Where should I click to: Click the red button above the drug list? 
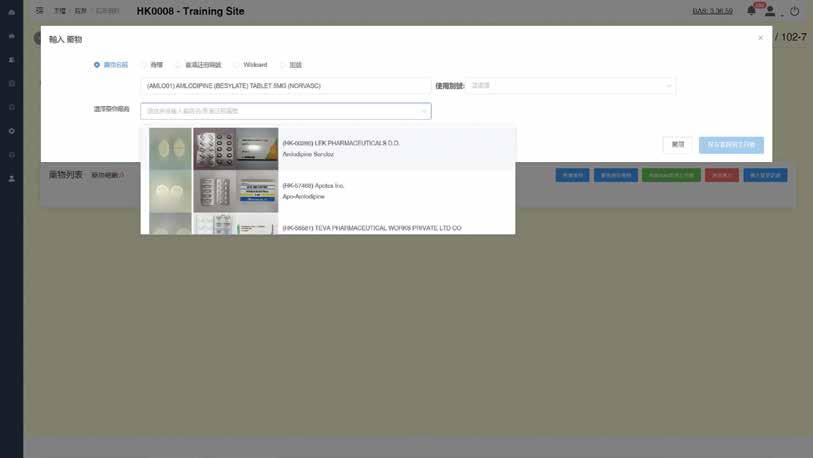click(x=721, y=175)
